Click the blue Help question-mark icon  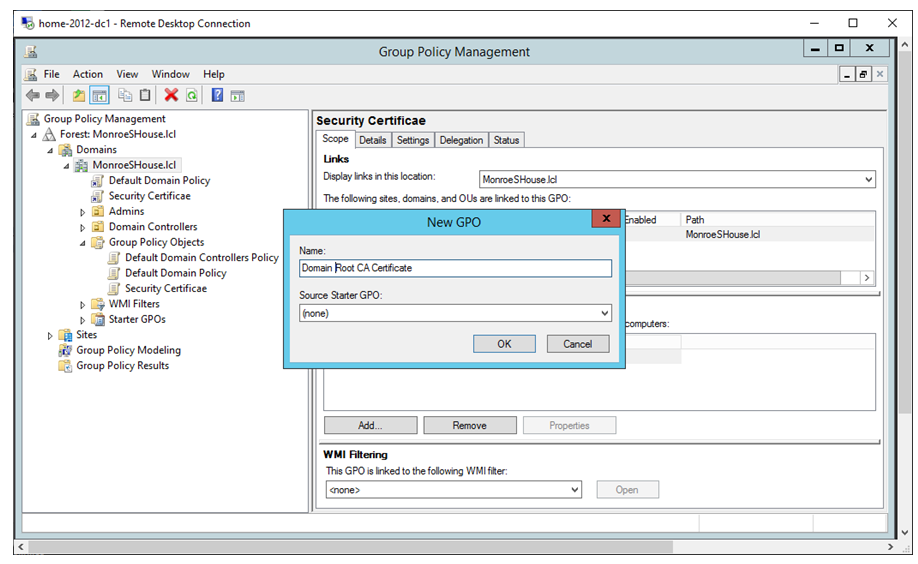click(x=217, y=95)
